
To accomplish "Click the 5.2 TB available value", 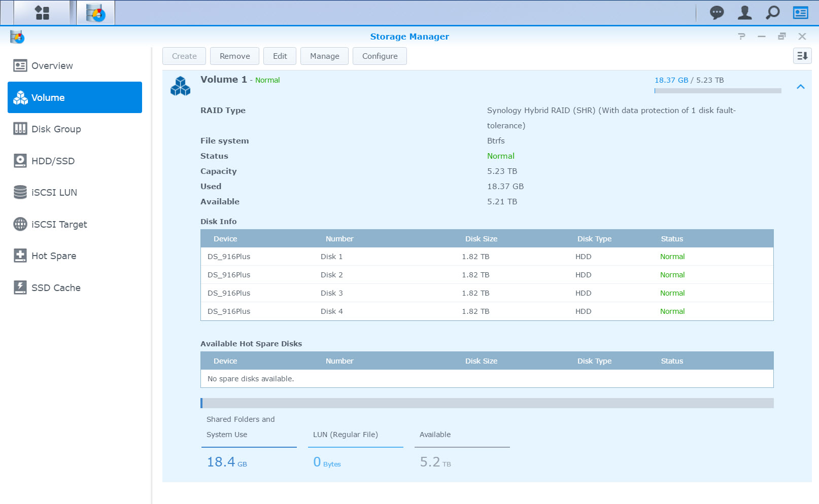I will (435, 462).
